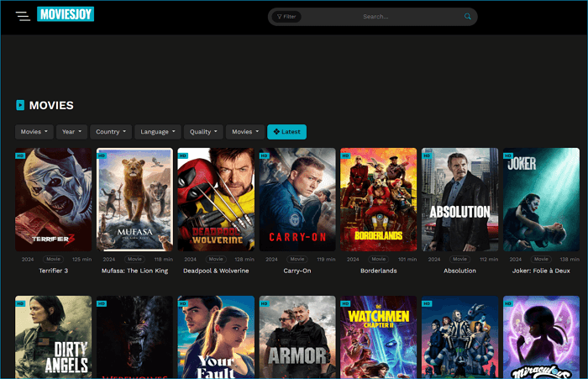Expand the Country dropdown
The image size is (588, 379).
coord(111,132)
